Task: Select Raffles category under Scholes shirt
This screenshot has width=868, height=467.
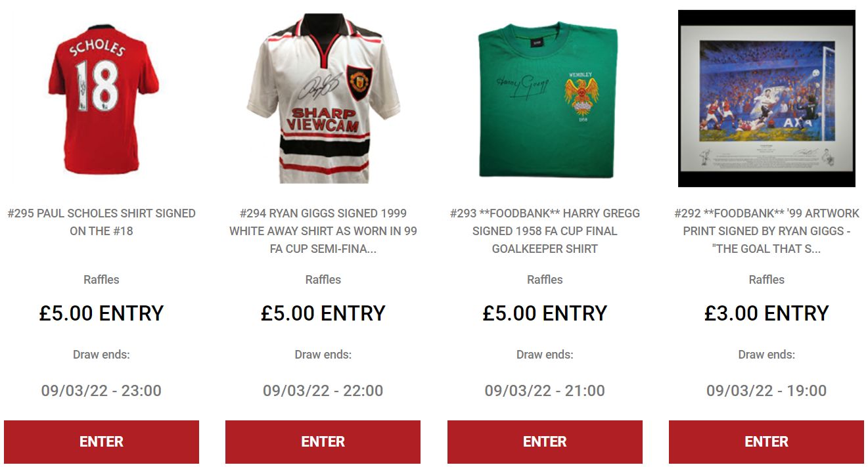Action: pyautogui.click(x=101, y=279)
